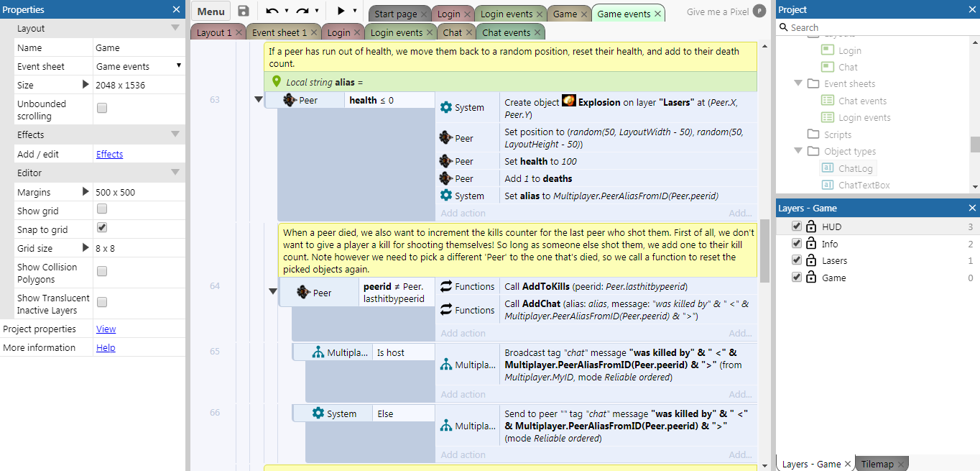The image size is (980, 471).
Task: Open the Project properties View link
Action: (x=106, y=329)
